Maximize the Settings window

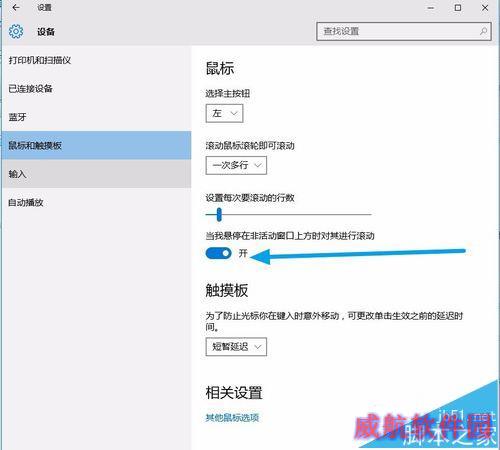458,7
